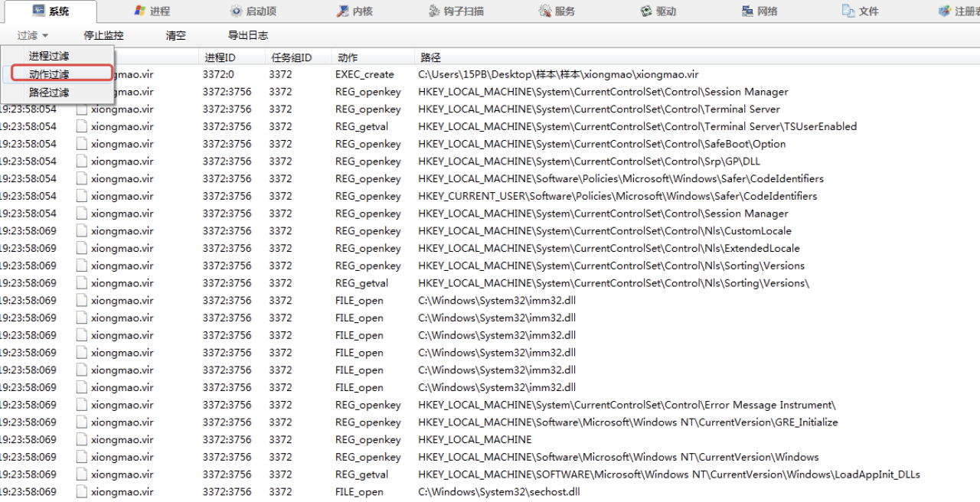Image resolution: width=980 pixels, height=502 pixels.
Task: Choose 进程过滤 from the filter menu
Action: point(49,57)
